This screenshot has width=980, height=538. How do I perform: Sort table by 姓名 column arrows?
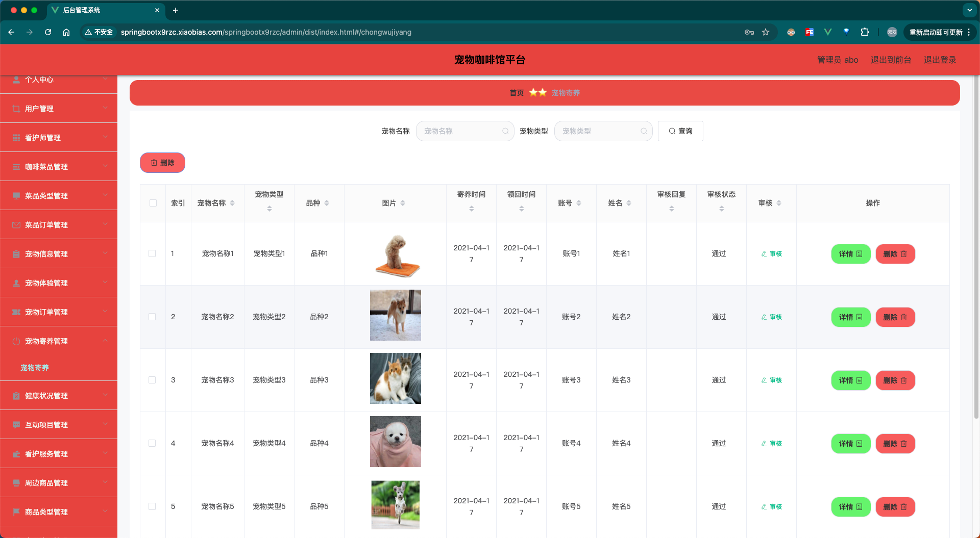(629, 203)
